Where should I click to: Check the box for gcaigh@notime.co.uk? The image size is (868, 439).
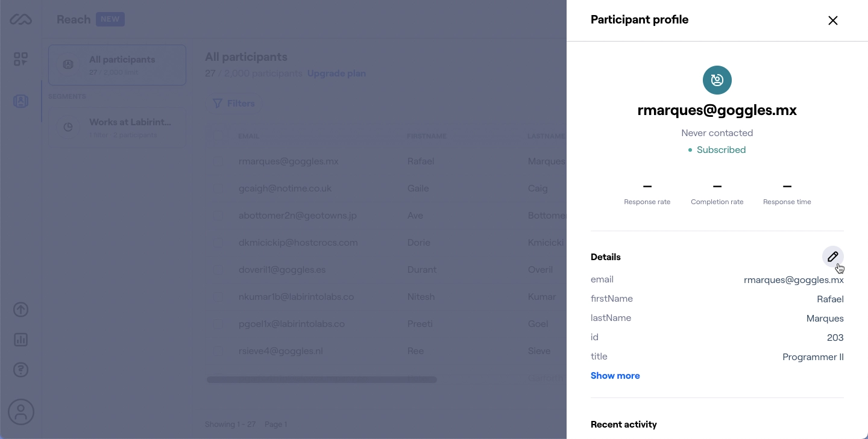coord(219,188)
